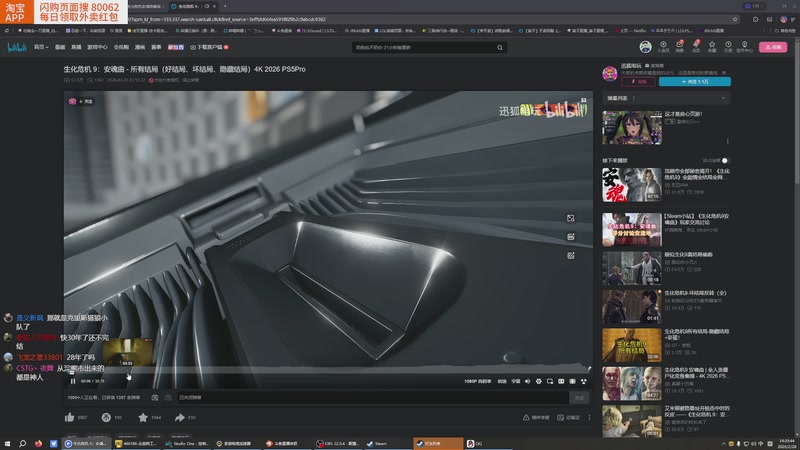Click the Windows Start button
This screenshot has width=800, height=450.
(7, 443)
